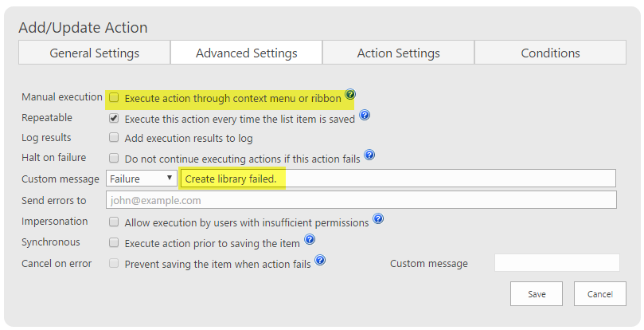Open help icon for Synchronous execution
This screenshot has width=644, height=330.
pos(310,239)
